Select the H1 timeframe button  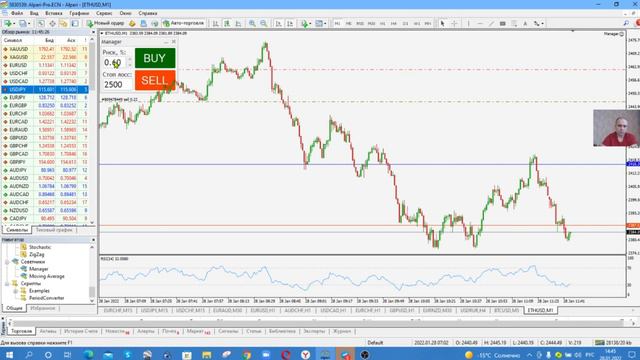(382, 24)
